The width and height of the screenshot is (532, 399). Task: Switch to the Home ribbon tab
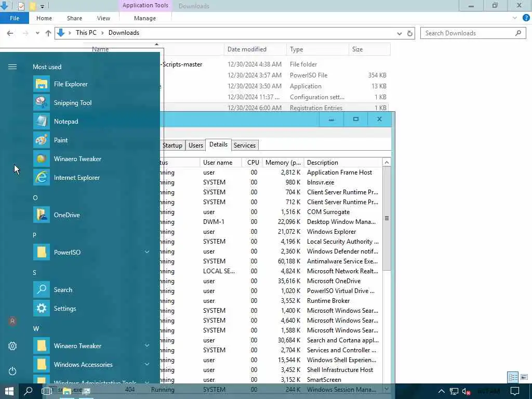[x=44, y=18]
